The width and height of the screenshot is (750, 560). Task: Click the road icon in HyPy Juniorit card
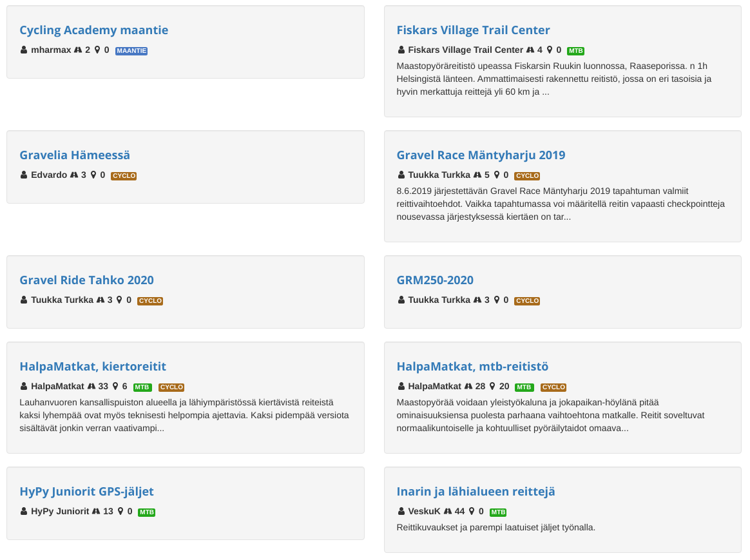pyautogui.click(x=96, y=512)
